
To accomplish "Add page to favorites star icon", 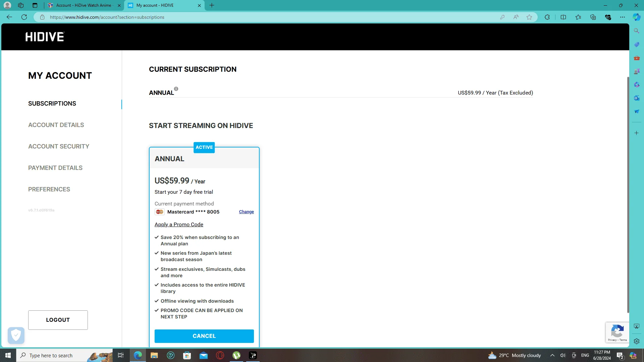I will click(x=529, y=17).
